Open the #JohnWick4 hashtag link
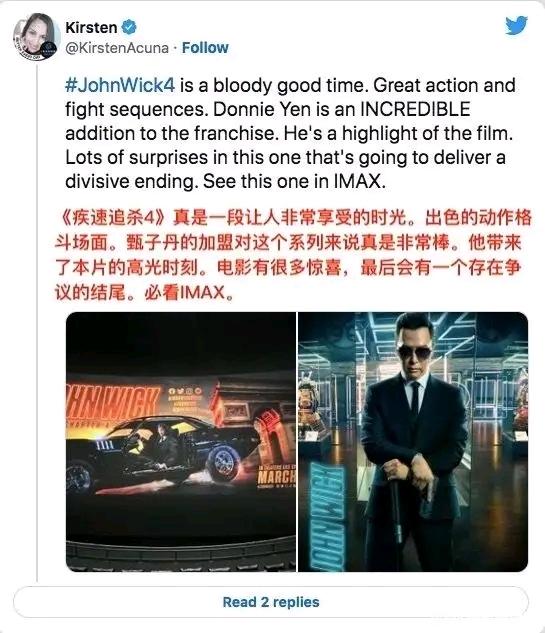The width and height of the screenshot is (545, 633). pyautogui.click(x=120, y=85)
